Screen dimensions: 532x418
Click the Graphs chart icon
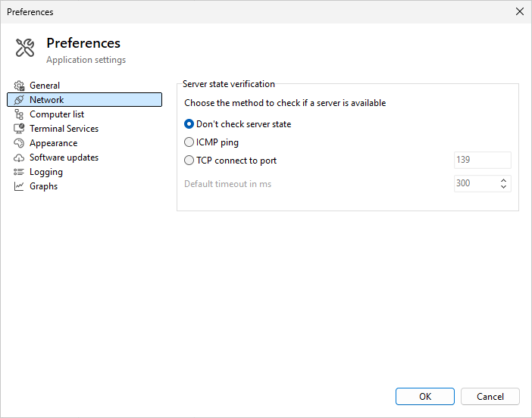19,186
